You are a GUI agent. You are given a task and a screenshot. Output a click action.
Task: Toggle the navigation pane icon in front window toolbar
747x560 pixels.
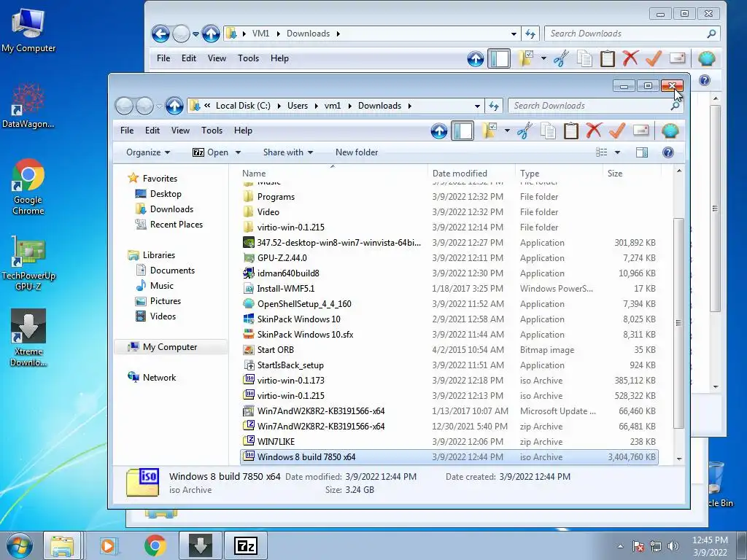pyautogui.click(x=462, y=131)
